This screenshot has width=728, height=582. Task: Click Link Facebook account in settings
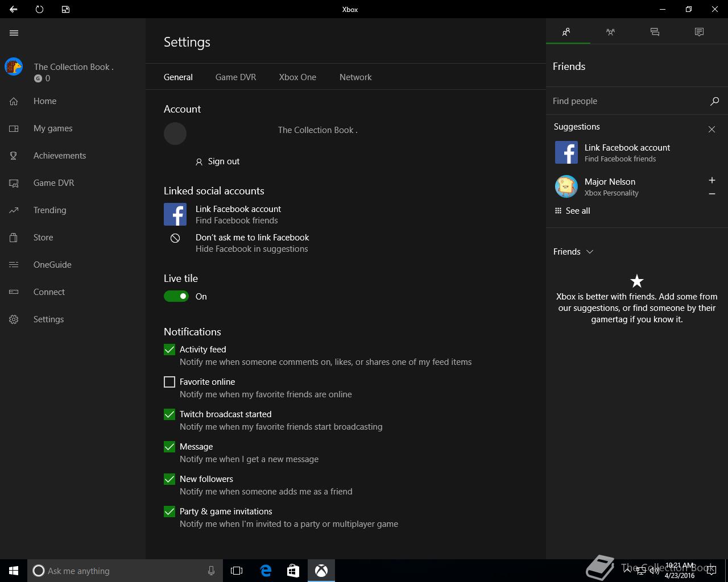pyautogui.click(x=238, y=209)
